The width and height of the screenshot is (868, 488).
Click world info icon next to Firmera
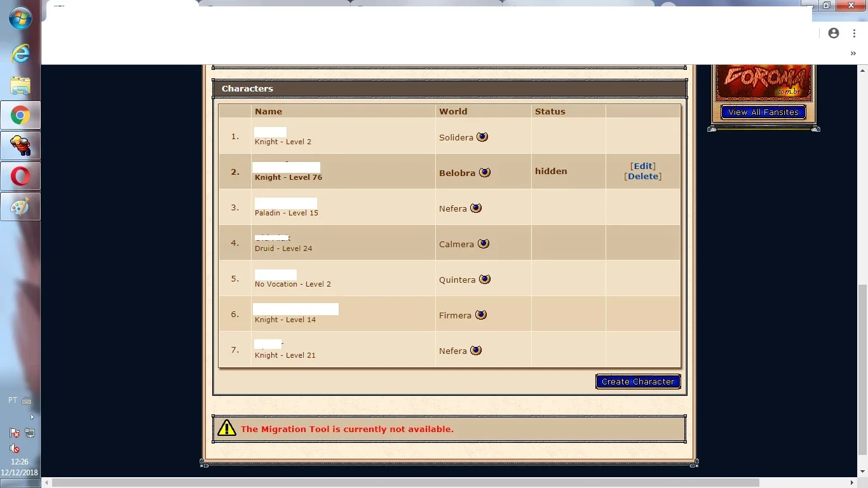[x=481, y=315]
